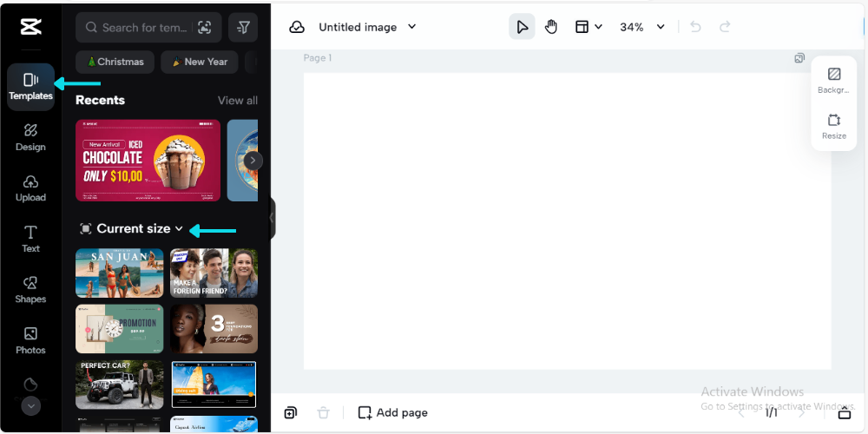Viewport: 868px width, 434px height.
Task: Click the pages overview icon in the bottom right
Action: [845, 413]
